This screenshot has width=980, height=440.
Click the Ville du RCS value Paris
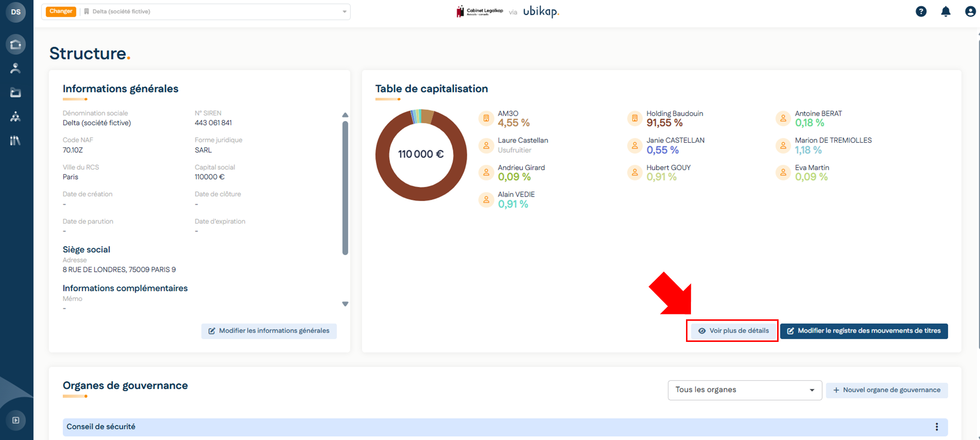click(x=71, y=177)
